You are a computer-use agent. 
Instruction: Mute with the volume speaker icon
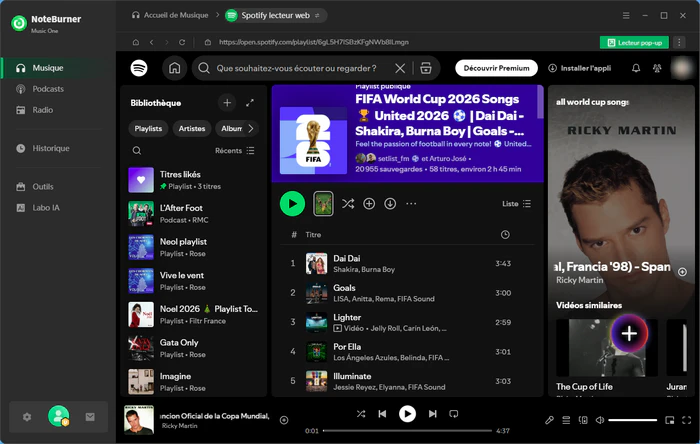(x=600, y=420)
